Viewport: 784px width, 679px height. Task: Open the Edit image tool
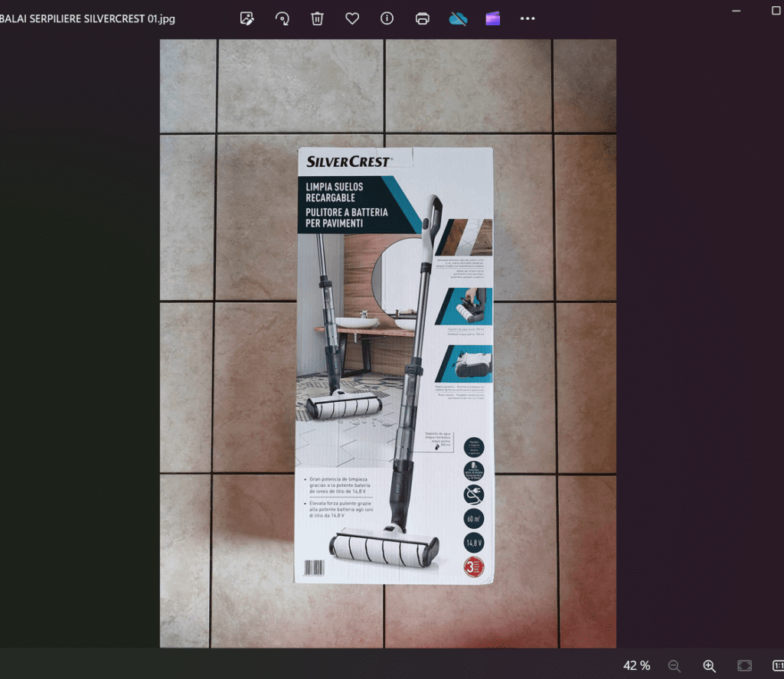tap(247, 18)
